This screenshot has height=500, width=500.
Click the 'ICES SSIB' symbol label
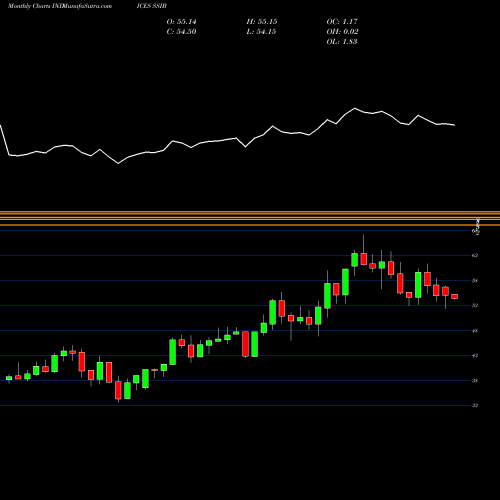click(x=151, y=6)
